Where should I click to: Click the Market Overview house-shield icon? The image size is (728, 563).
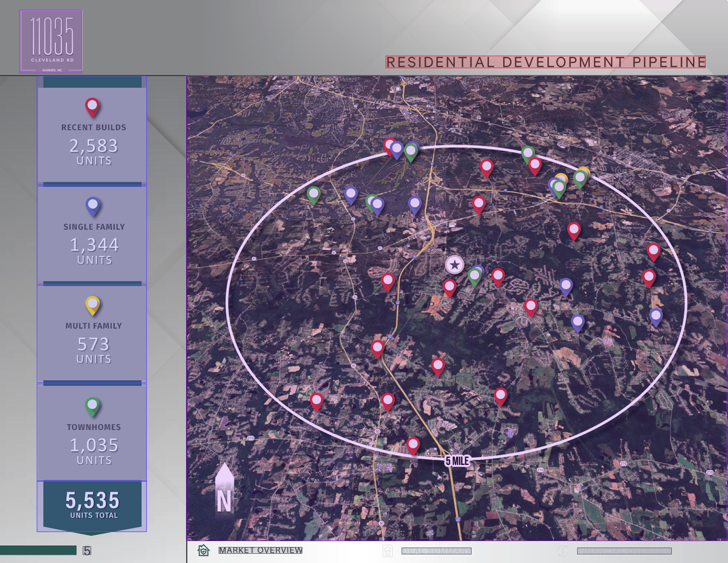pos(204,550)
